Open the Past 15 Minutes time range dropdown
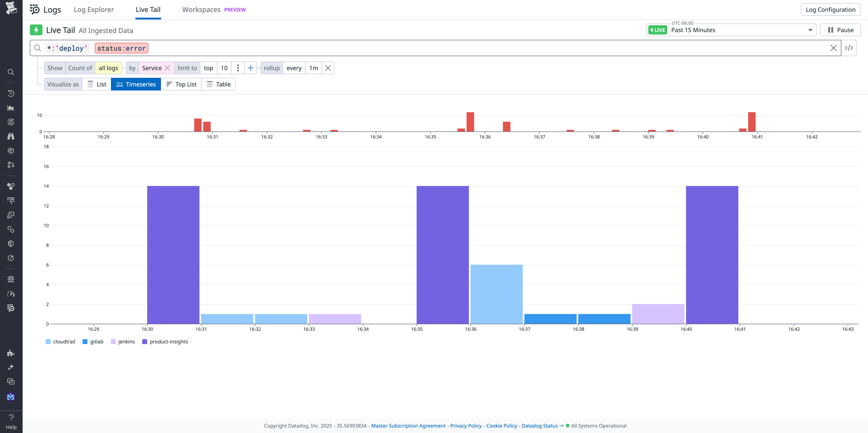This screenshot has width=868, height=433. (x=731, y=30)
